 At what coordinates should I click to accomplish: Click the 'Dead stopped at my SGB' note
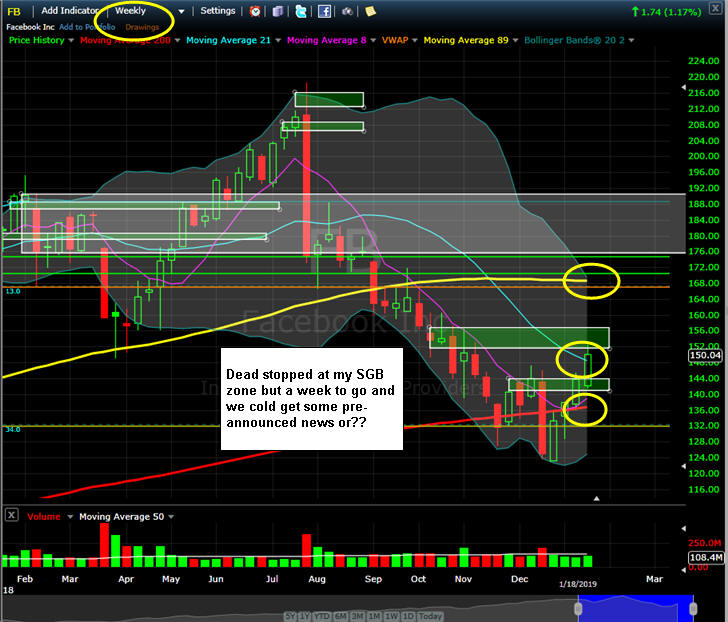pyautogui.click(x=312, y=399)
